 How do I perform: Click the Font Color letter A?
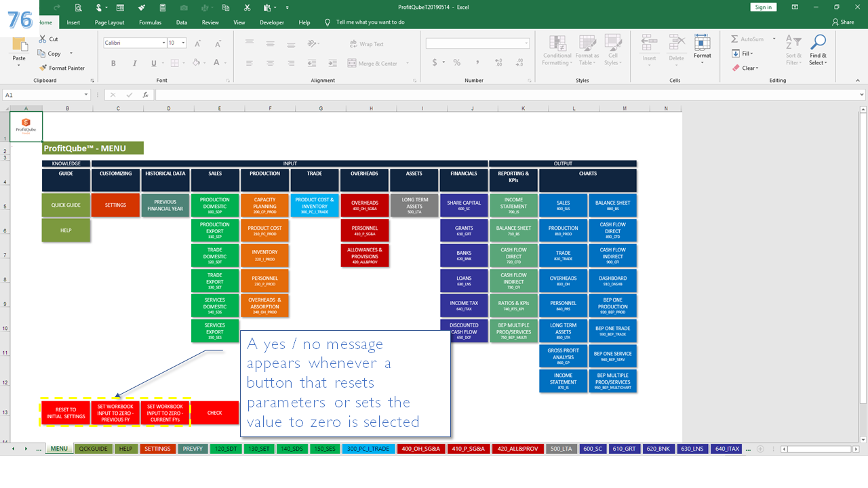tap(216, 63)
